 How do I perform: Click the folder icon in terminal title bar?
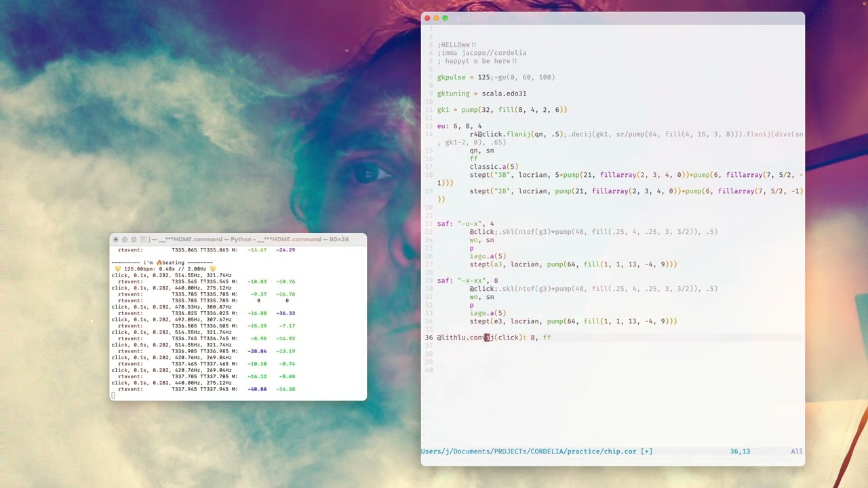(144, 239)
